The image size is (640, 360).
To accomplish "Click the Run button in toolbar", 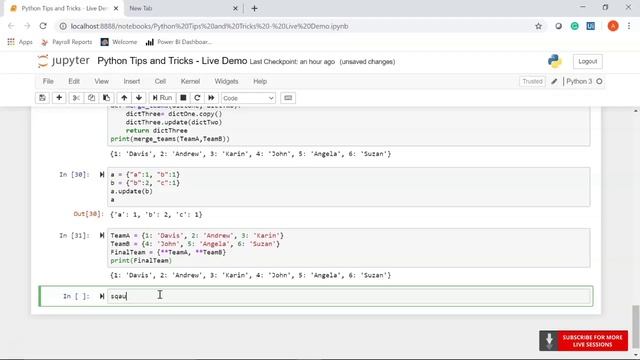I will pos(162,98).
